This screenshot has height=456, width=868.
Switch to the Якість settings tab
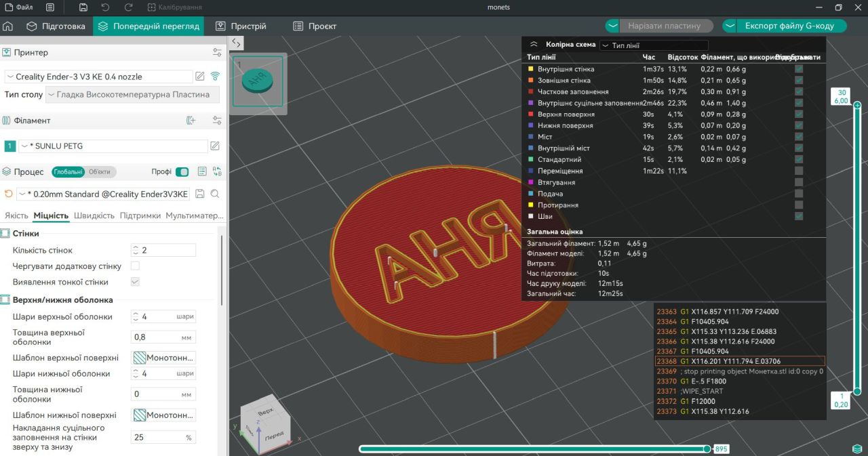click(x=16, y=215)
